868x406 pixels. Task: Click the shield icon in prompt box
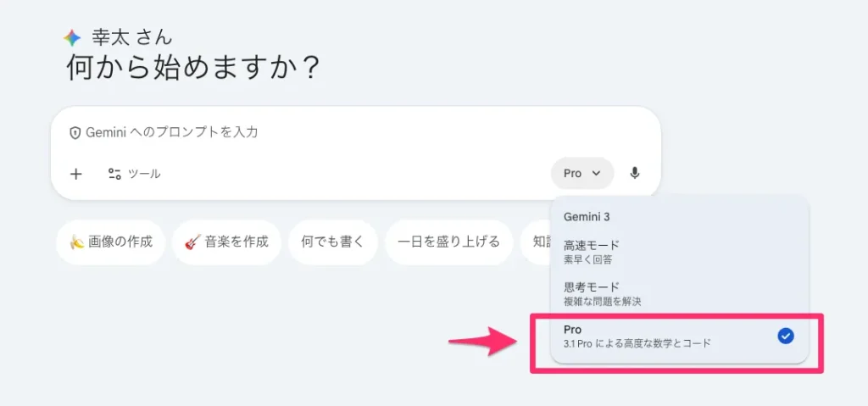[75, 132]
